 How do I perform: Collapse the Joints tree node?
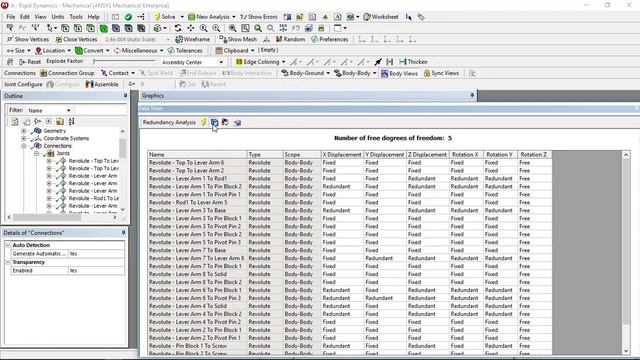[36, 153]
